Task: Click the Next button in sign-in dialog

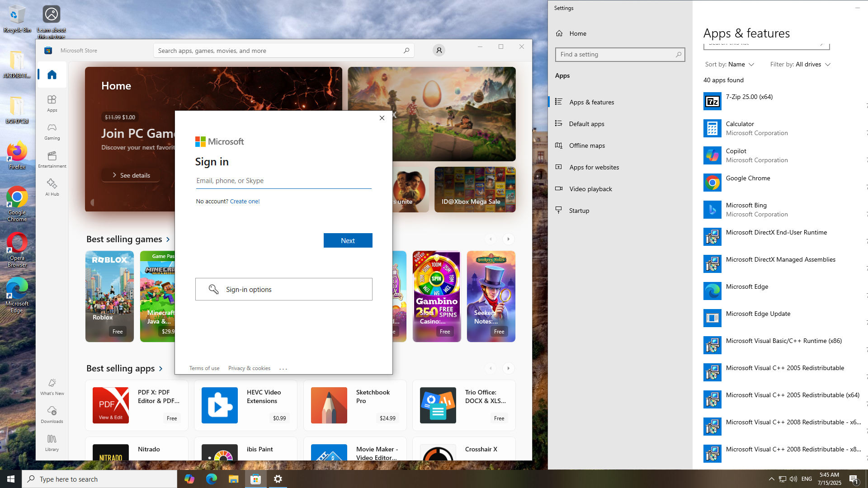Action: click(x=348, y=240)
